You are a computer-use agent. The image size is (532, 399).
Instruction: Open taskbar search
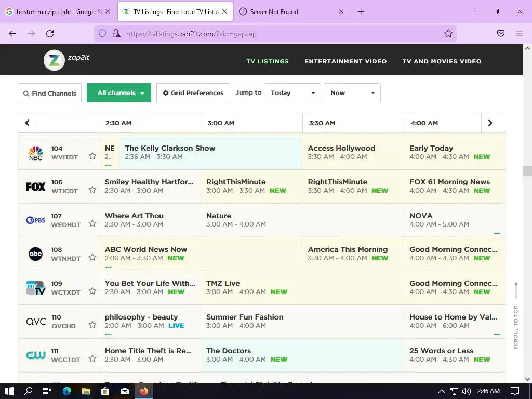point(28,391)
